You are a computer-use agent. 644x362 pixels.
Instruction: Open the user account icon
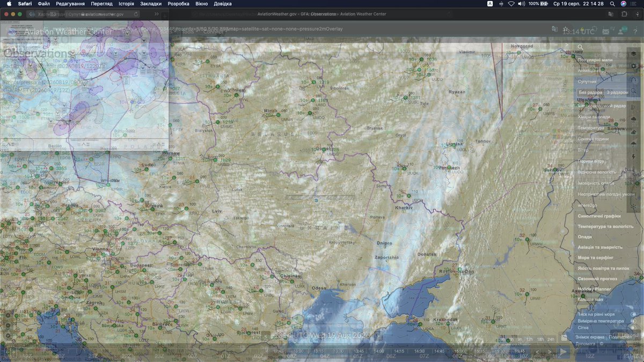[621, 31]
